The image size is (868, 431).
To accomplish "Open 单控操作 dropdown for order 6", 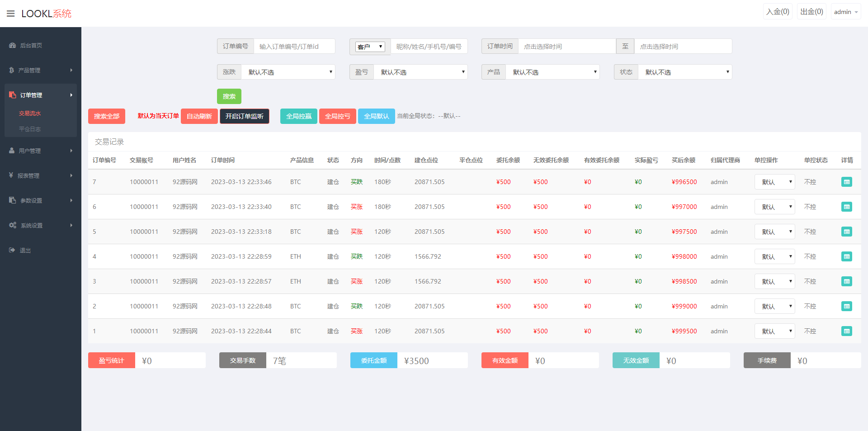I will point(774,207).
